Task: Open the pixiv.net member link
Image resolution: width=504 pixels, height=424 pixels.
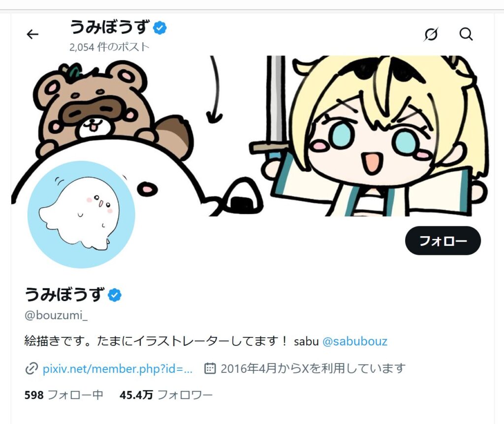Action: point(117,369)
